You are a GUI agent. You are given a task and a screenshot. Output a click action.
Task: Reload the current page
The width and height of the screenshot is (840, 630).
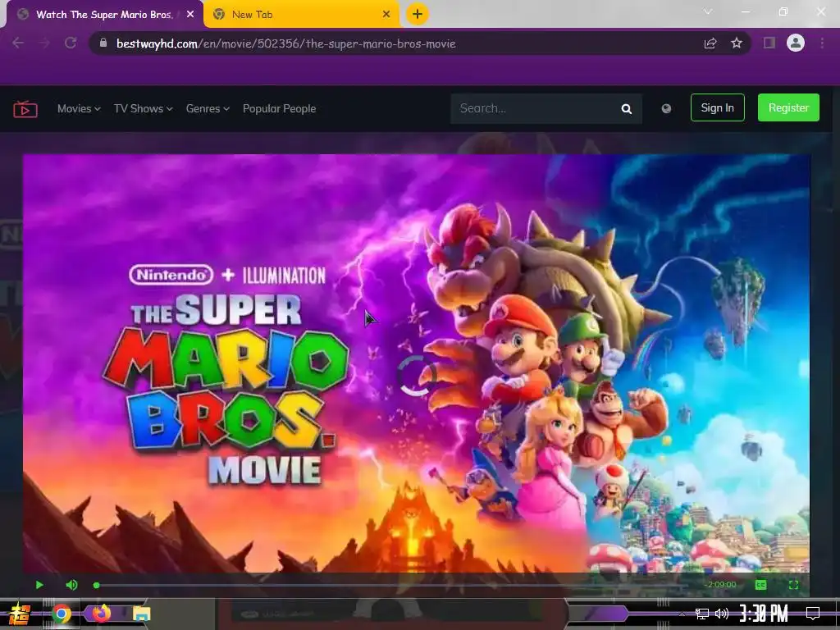click(71, 43)
